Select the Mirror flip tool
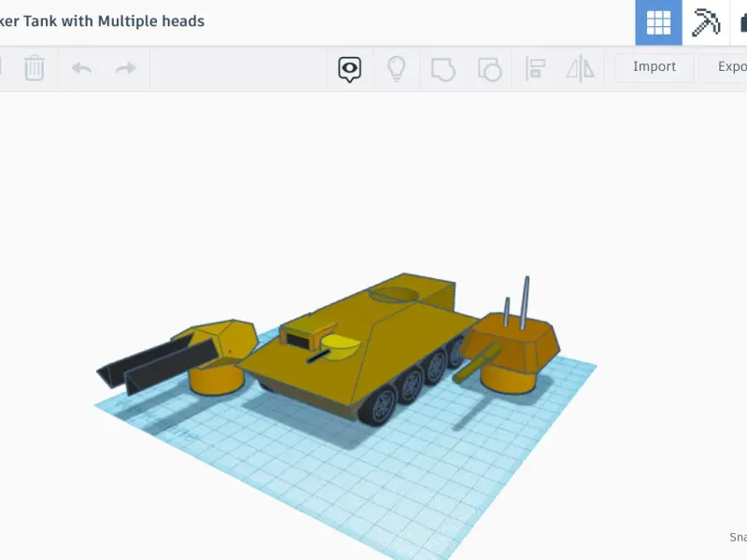Image resolution: width=747 pixels, height=560 pixels. click(580, 69)
